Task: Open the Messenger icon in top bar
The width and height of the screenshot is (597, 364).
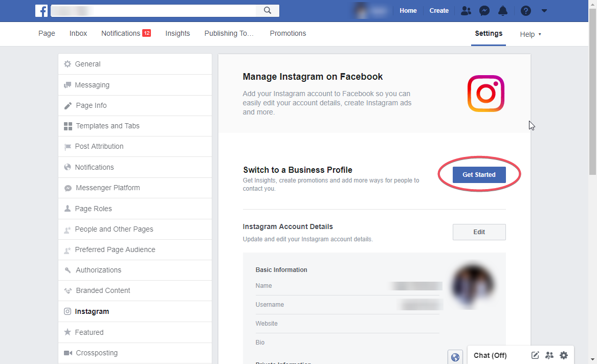Action: coord(484,11)
